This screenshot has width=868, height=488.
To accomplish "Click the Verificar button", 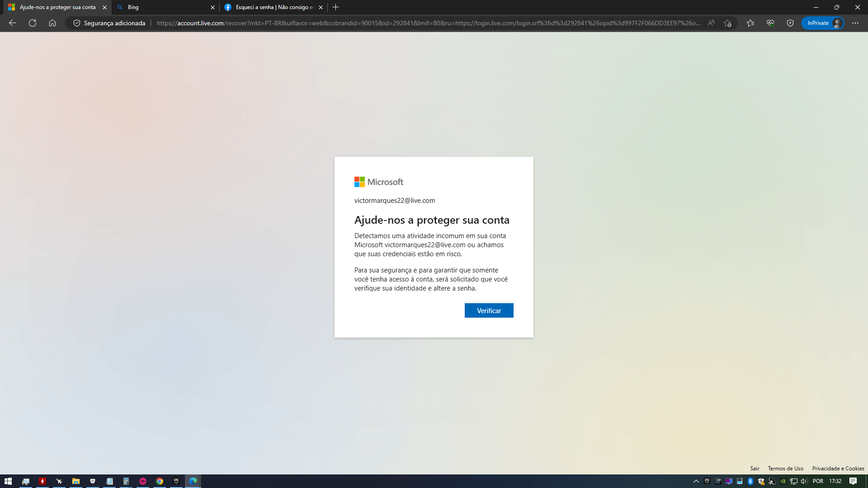I will [x=489, y=310].
